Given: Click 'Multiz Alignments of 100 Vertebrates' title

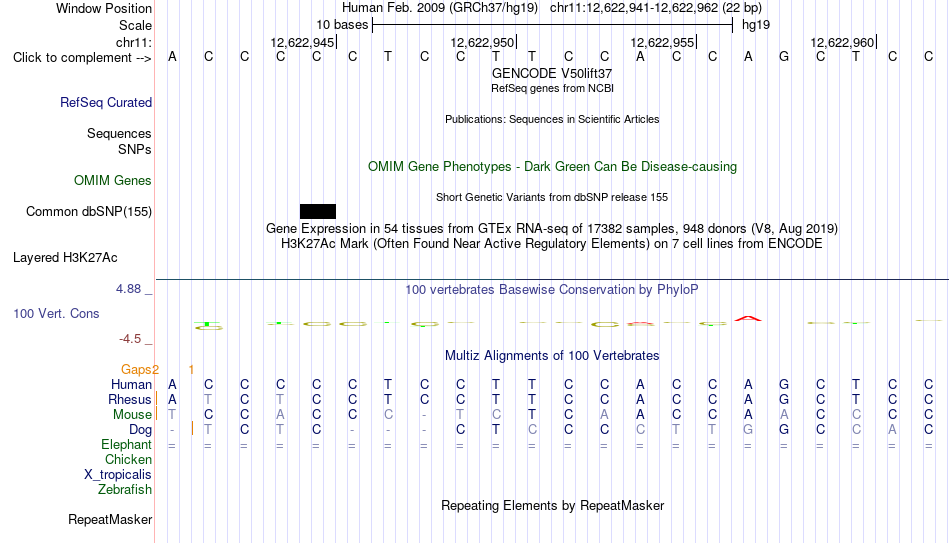Looking at the screenshot, I should tap(552, 356).
